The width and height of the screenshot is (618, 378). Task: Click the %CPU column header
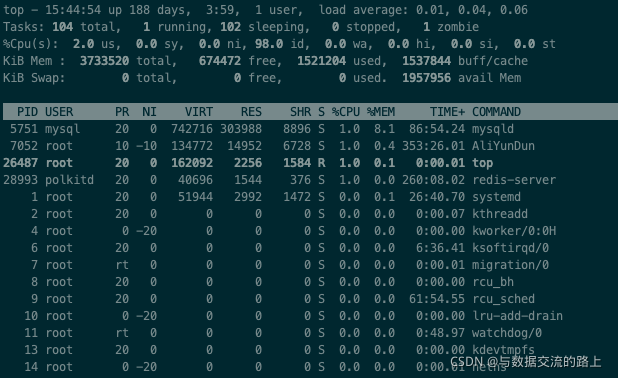tap(346, 112)
